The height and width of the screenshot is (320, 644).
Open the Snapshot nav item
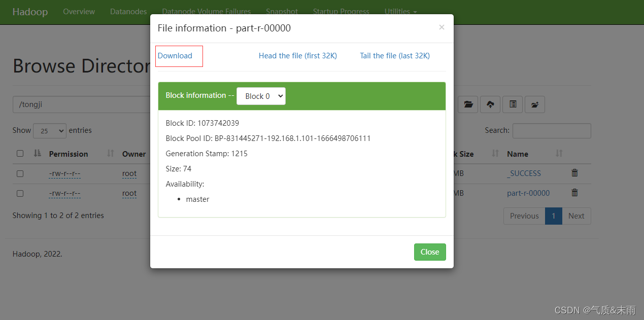282,11
